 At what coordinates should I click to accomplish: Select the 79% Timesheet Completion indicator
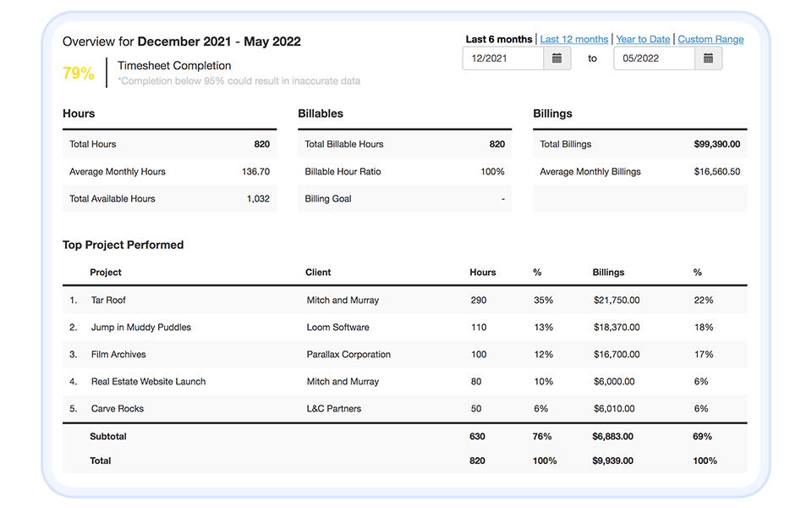click(78, 74)
